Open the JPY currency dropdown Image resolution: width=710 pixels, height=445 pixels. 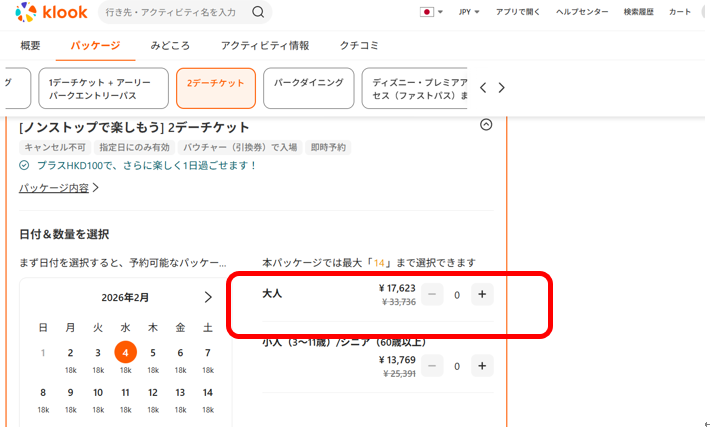(x=469, y=12)
